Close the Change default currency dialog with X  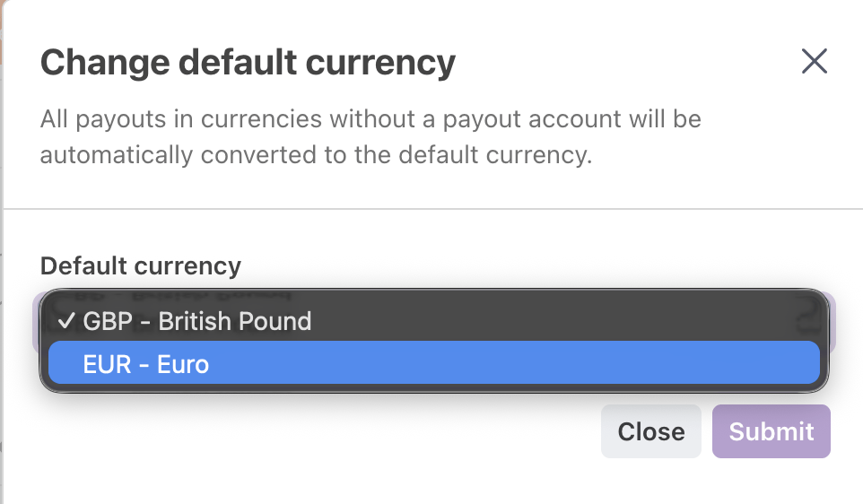coord(814,61)
